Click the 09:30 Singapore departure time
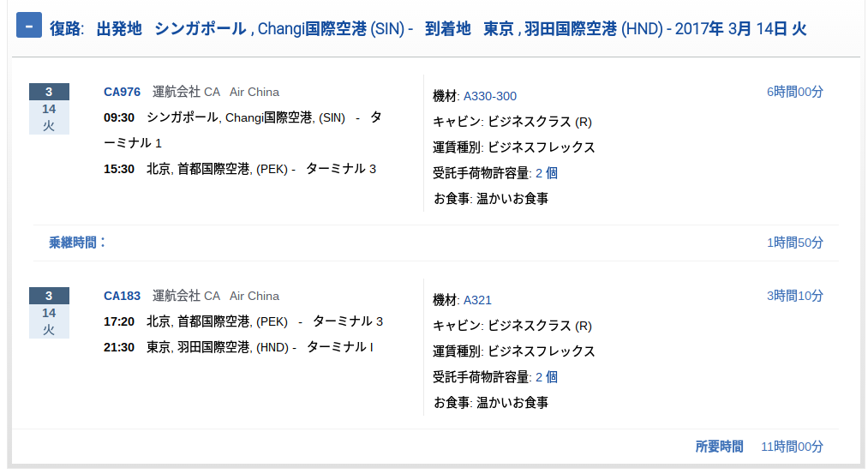This screenshot has width=868, height=474. coord(119,118)
